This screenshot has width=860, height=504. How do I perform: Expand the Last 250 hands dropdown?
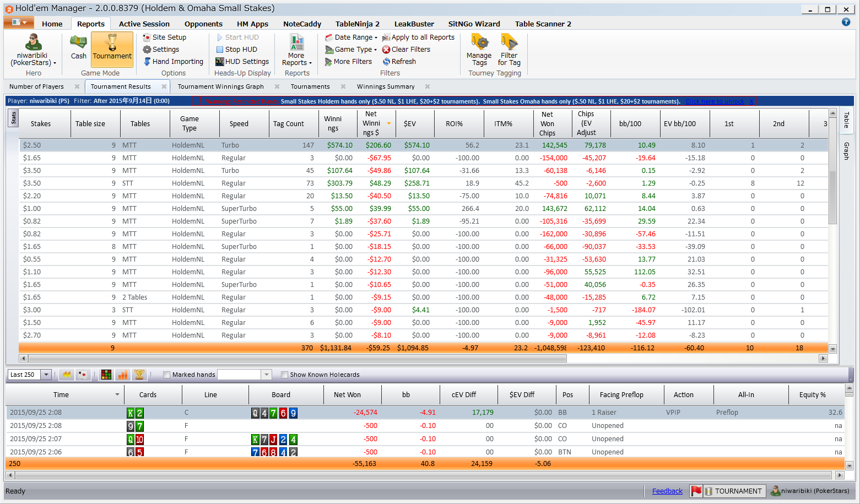[x=46, y=375]
